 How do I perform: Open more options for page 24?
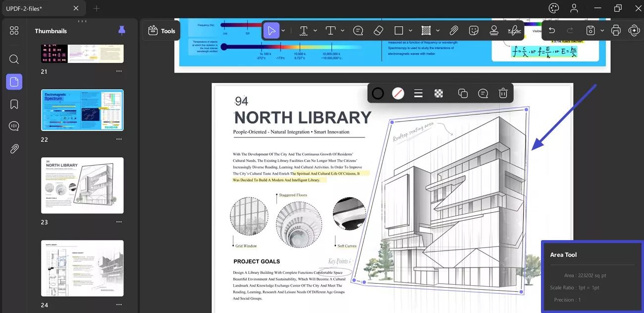pos(119,305)
